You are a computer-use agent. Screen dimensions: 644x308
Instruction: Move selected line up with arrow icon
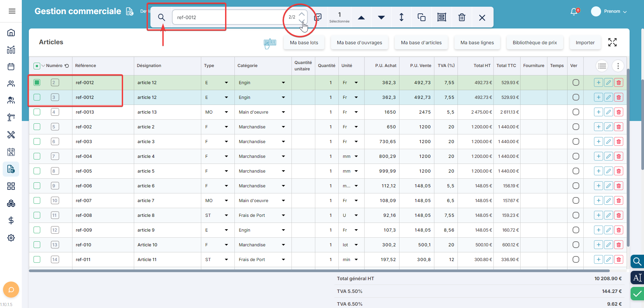[x=361, y=17]
